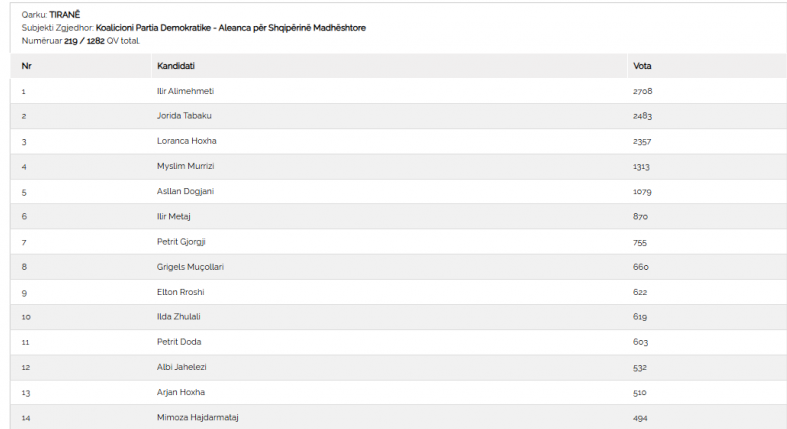
Task: Select the Asllan Dogjani entry
Action: 185,191
